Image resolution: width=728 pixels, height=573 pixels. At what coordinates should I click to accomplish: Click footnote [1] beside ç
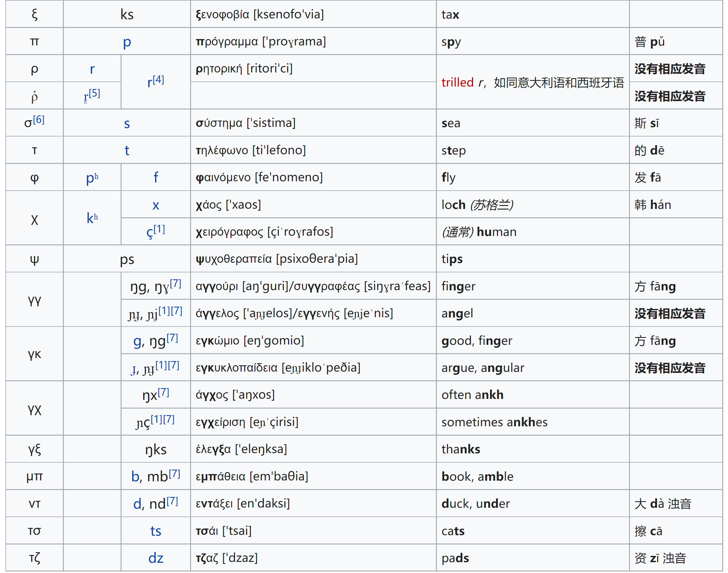[x=159, y=229]
